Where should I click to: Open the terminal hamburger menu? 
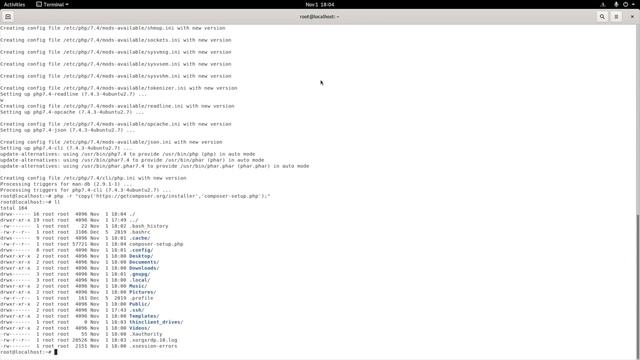[616, 17]
